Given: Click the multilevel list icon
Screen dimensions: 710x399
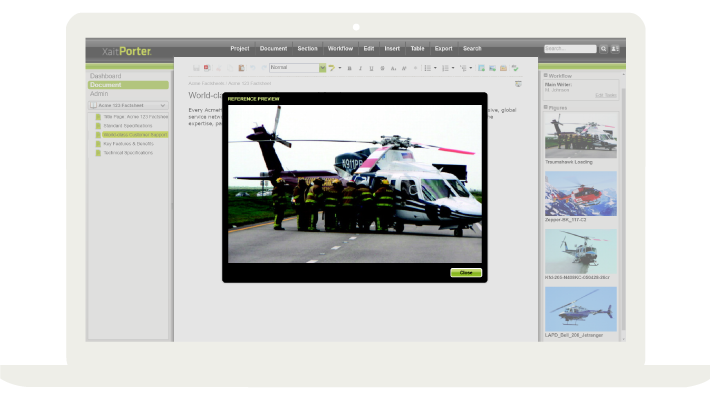Looking at the screenshot, I should [x=463, y=68].
